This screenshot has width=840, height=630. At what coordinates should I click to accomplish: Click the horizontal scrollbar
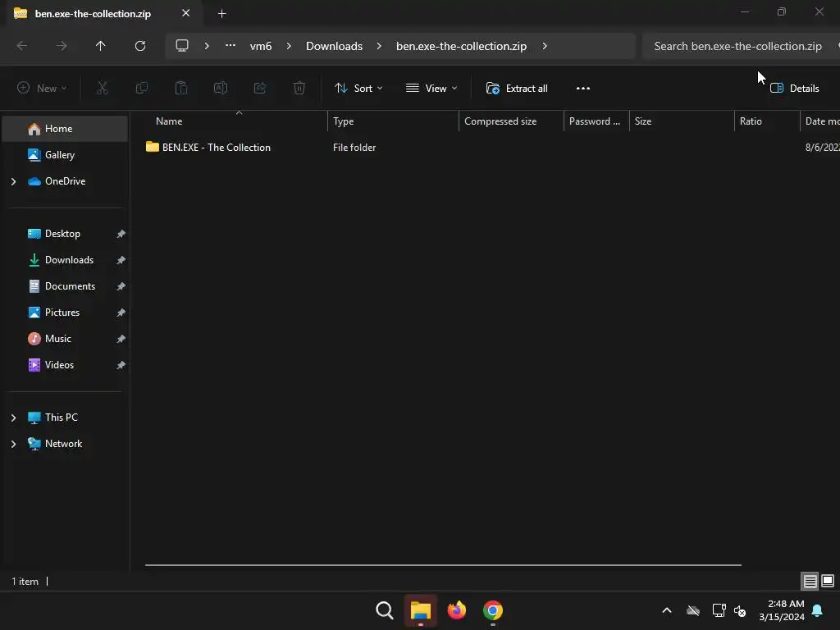443,564
